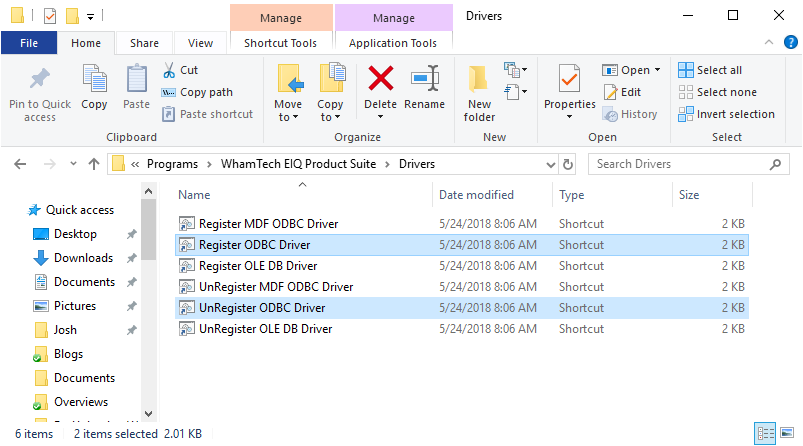Switch to details view in status bar
Image resolution: width=803 pixels, height=446 pixels.
tap(767, 433)
